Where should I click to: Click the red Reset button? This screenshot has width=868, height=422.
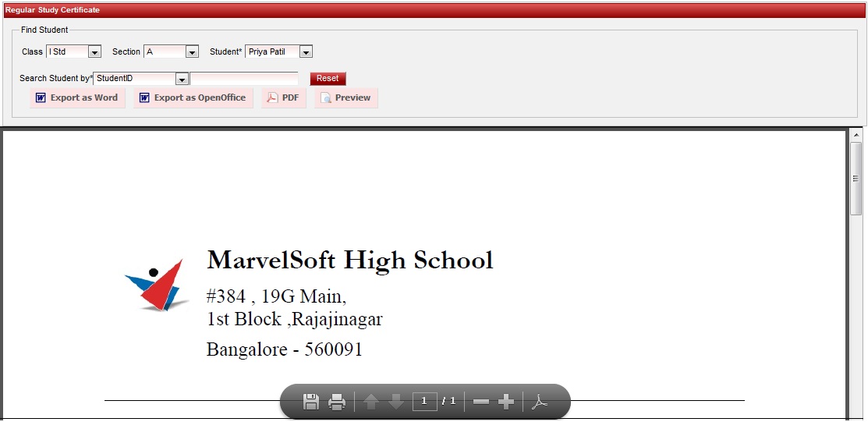click(x=328, y=79)
